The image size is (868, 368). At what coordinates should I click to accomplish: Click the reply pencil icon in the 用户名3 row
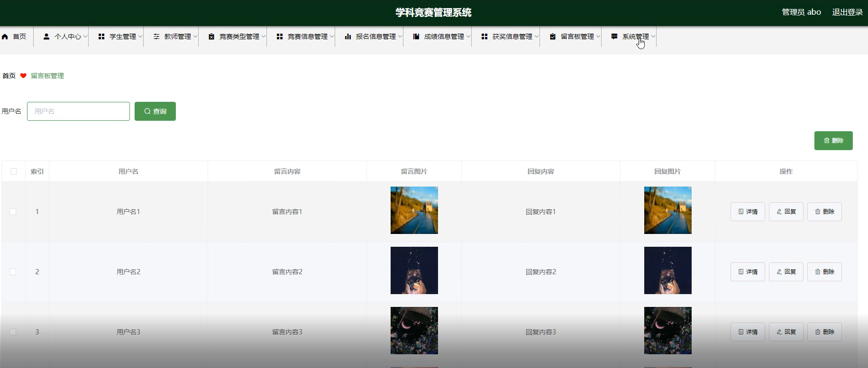tap(779, 332)
